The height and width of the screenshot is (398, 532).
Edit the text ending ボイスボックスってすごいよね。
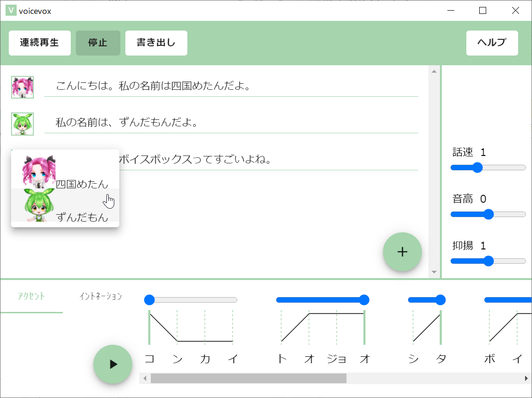click(x=268, y=159)
